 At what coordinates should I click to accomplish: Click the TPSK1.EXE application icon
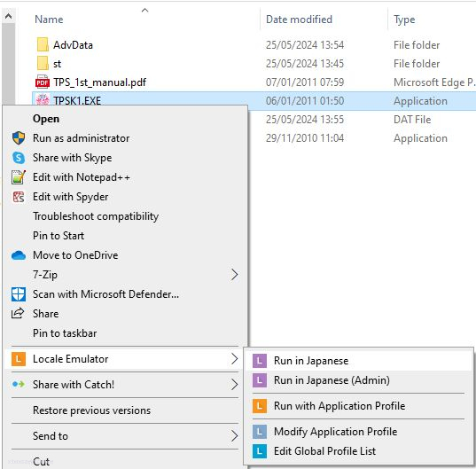coord(43,100)
